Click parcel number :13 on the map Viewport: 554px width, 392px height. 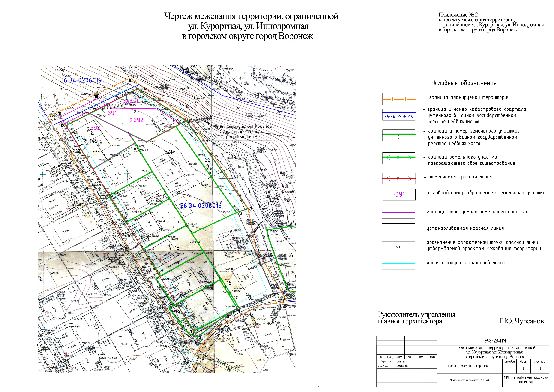click(177, 248)
